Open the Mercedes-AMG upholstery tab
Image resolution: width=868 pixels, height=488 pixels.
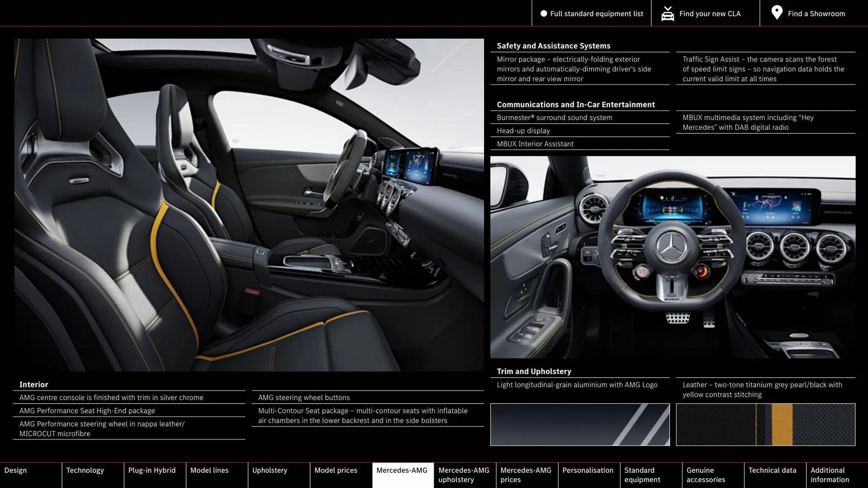pyautogui.click(x=464, y=474)
